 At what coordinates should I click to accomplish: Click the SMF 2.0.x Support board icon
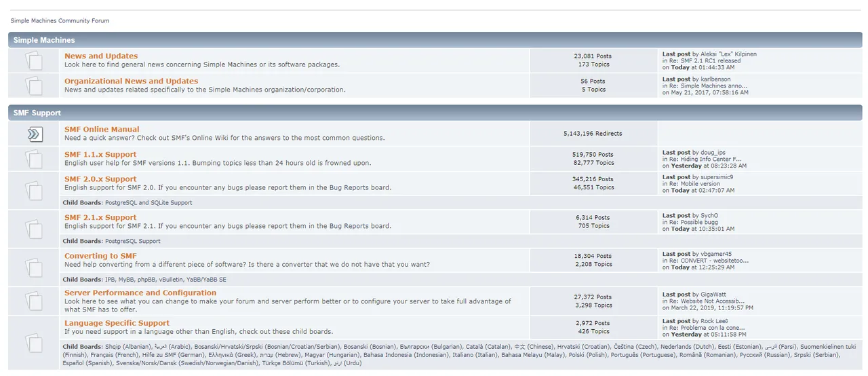34,190
